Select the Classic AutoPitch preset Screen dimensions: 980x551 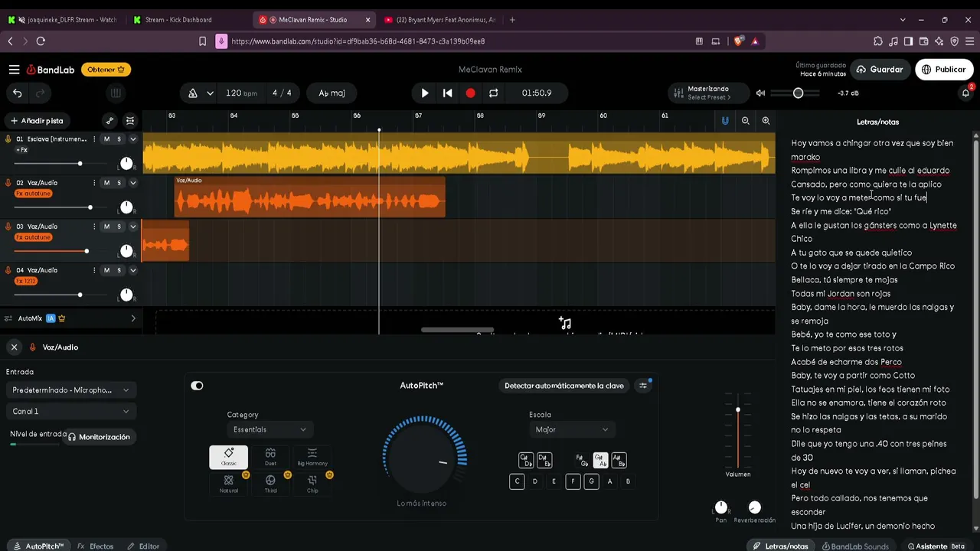pos(228,457)
